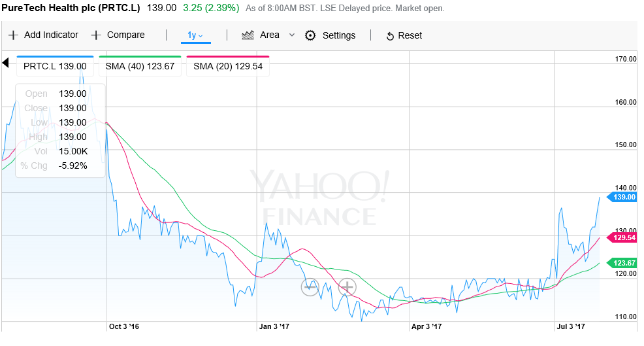
Task: Select the PRTC.L 139.00 legend tab
Action: coord(55,66)
